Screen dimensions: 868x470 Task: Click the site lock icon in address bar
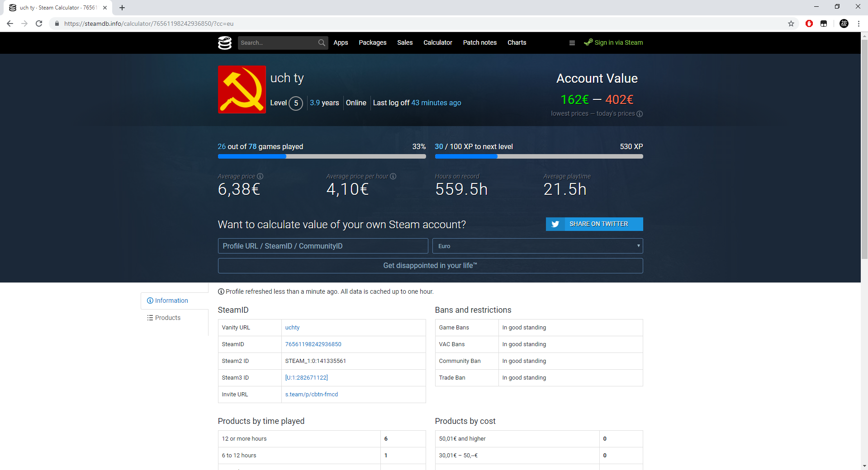(x=57, y=23)
